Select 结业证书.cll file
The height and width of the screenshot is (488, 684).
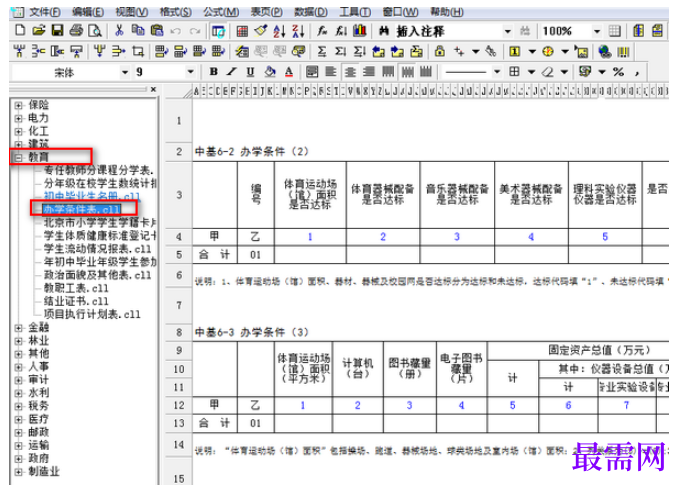click(x=76, y=301)
